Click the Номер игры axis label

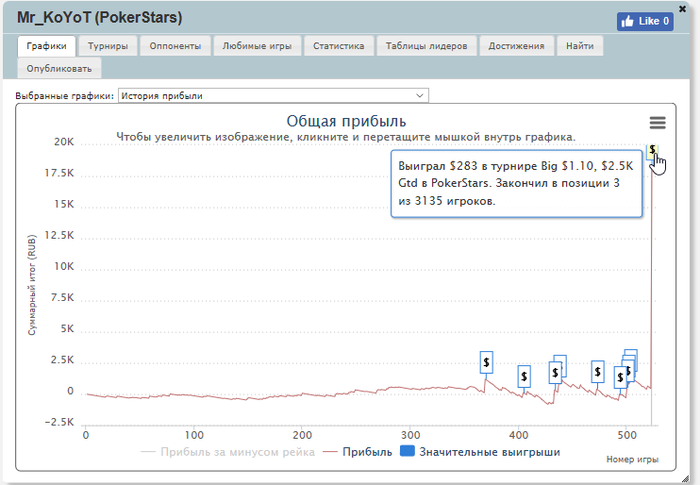632,459
